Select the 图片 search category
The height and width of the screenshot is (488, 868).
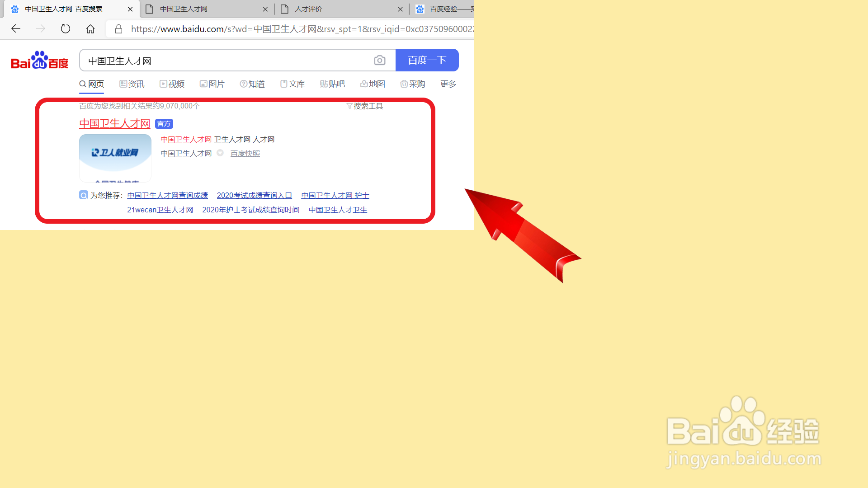pyautogui.click(x=212, y=84)
